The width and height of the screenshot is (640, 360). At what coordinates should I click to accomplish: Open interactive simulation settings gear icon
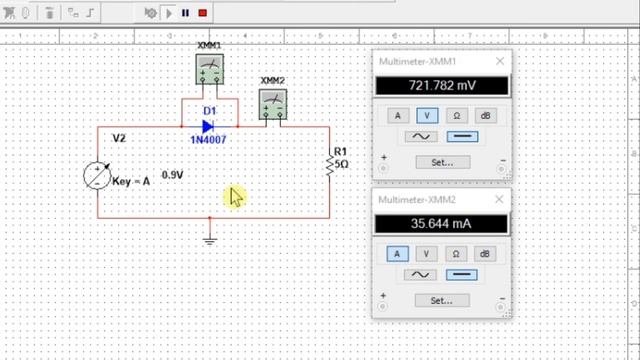pos(150,13)
